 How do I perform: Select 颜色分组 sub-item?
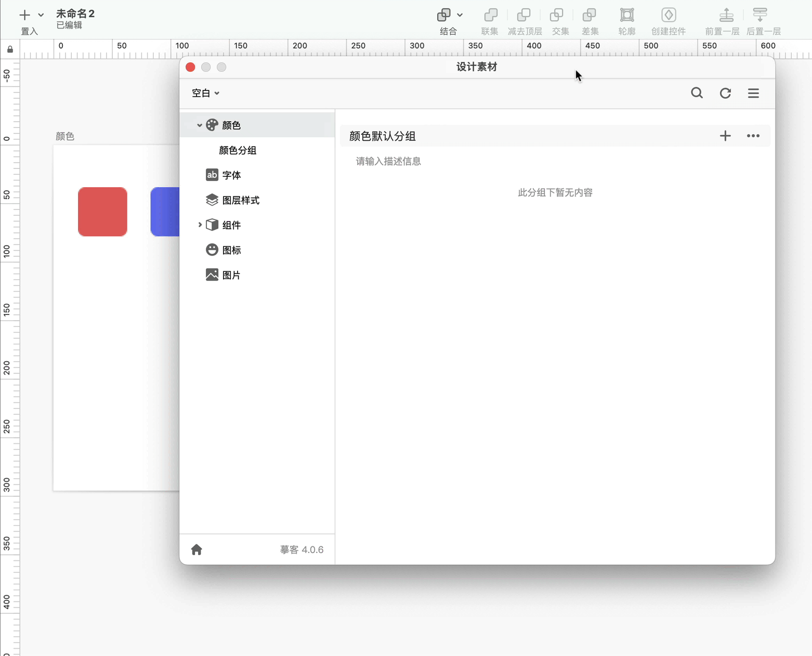238,150
